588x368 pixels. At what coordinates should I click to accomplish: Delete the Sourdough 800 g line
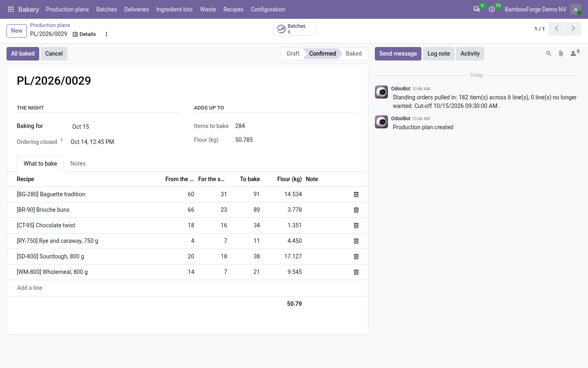(356, 257)
